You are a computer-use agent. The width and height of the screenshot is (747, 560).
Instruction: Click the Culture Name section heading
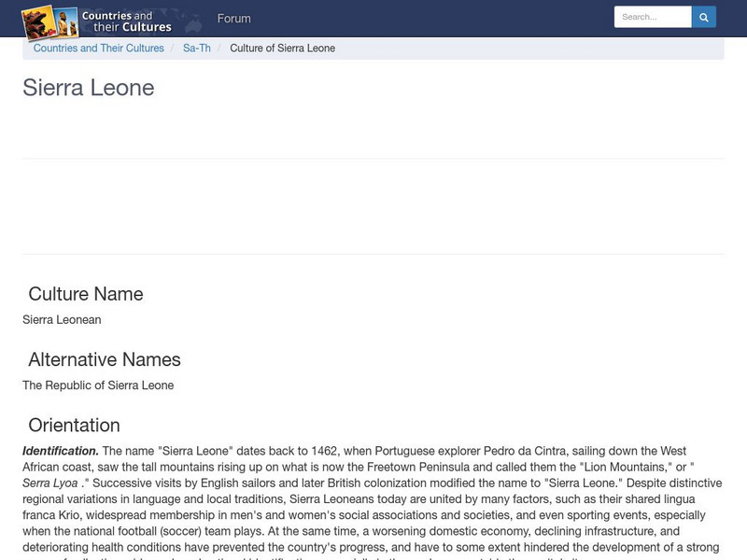coord(86,293)
